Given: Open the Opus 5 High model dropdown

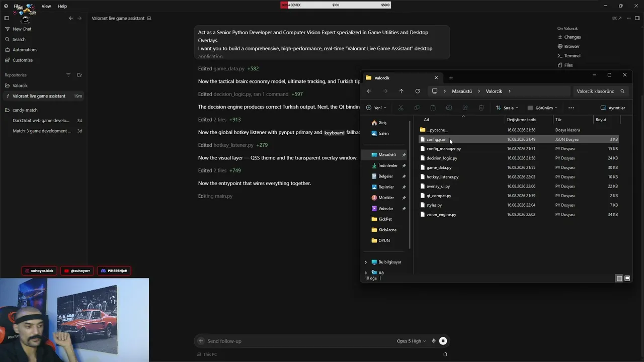Looking at the screenshot, I should [411, 341].
